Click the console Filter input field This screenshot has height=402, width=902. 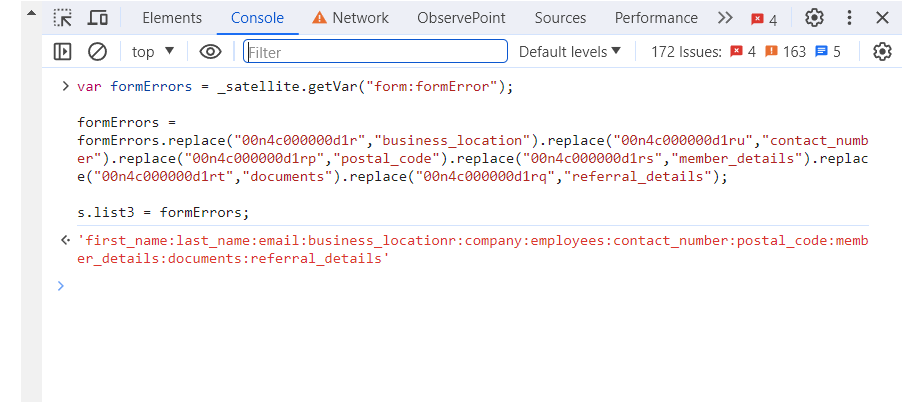coord(375,52)
